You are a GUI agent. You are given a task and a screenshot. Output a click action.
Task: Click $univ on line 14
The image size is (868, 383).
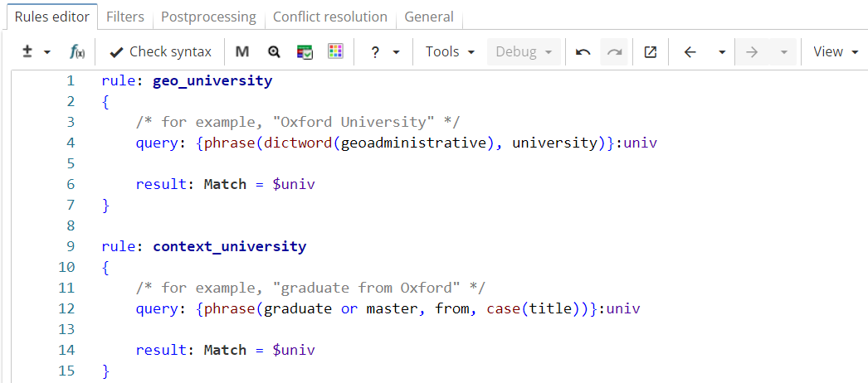coord(294,350)
